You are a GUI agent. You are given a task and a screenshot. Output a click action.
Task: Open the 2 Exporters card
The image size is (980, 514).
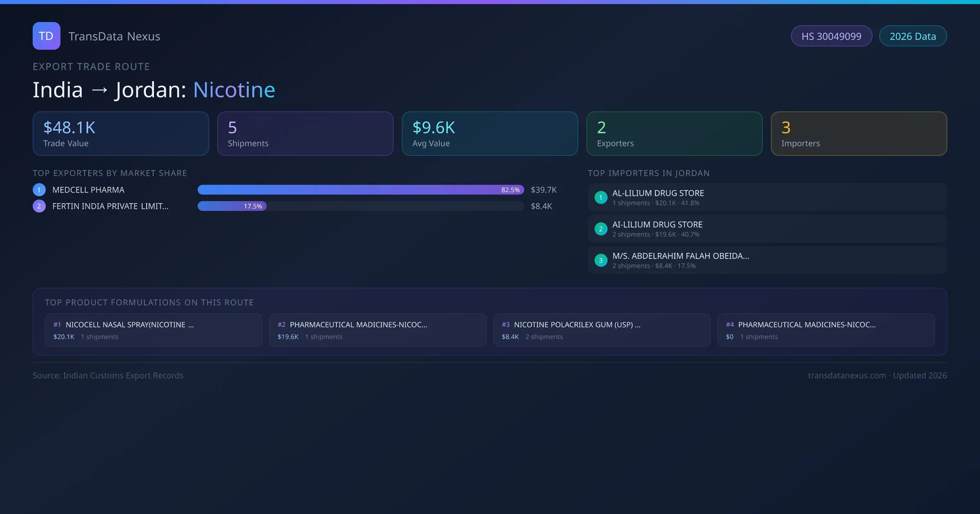674,134
